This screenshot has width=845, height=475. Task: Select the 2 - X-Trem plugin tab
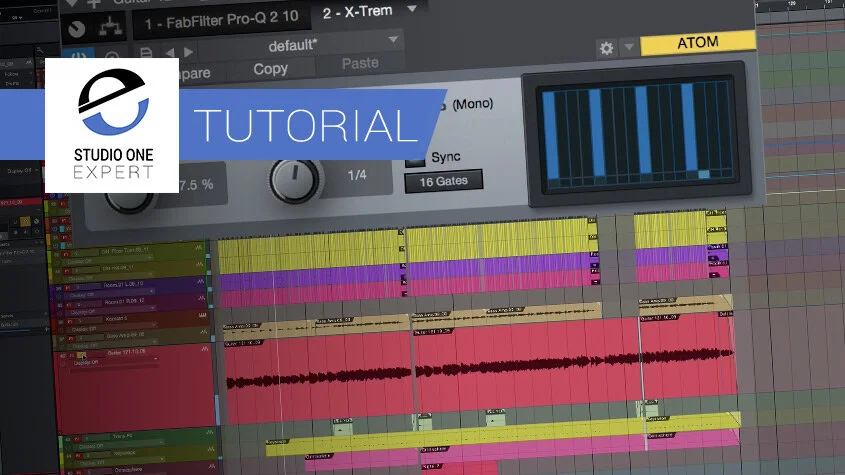(x=357, y=11)
